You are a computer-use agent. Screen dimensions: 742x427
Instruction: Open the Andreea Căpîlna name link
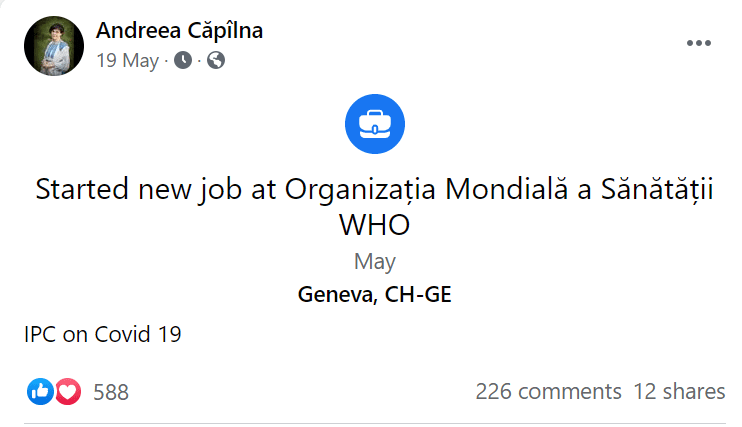[x=179, y=31]
